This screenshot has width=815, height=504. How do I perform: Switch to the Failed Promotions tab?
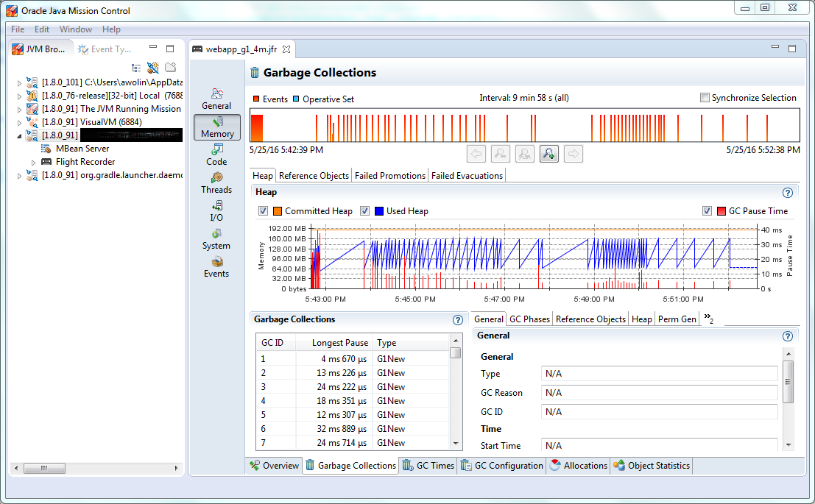click(389, 176)
